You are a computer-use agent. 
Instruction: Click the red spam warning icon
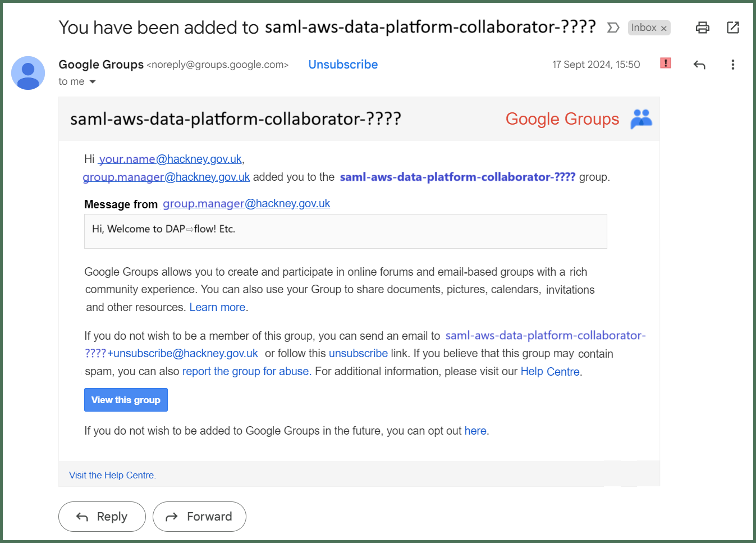click(666, 63)
